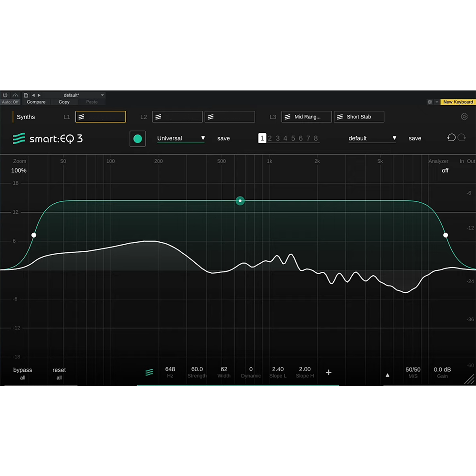Switch to snapshot slot 3
Screen dimensions: 476x476
click(278, 138)
